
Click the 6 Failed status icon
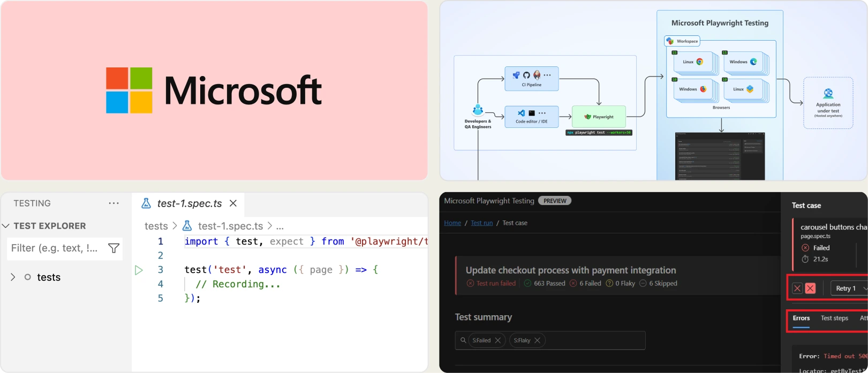(x=573, y=283)
